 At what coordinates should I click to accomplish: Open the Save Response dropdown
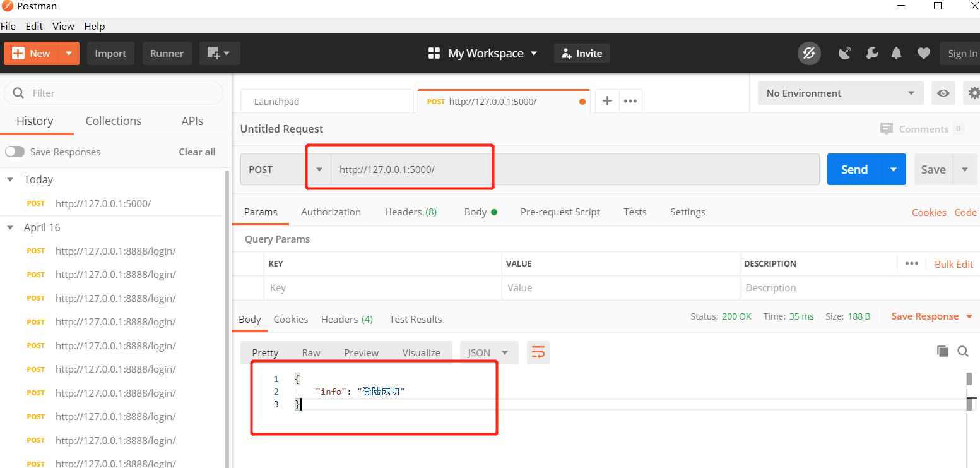coord(932,316)
